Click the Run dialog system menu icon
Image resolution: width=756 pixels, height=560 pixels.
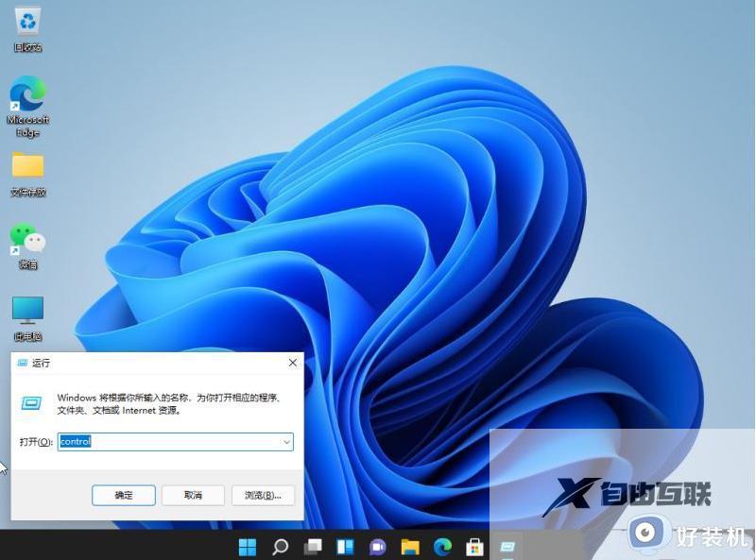[26, 363]
